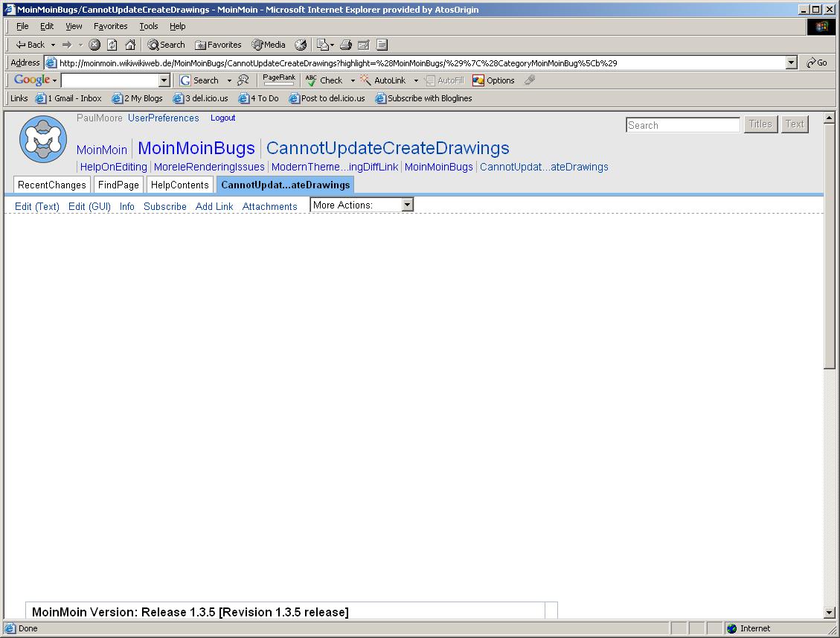Expand the Mail icon dropdown arrow

pyautogui.click(x=332, y=45)
